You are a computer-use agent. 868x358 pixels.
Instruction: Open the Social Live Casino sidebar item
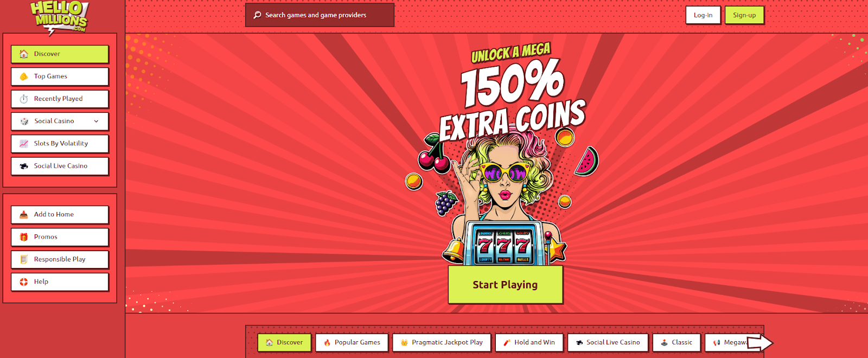click(60, 166)
